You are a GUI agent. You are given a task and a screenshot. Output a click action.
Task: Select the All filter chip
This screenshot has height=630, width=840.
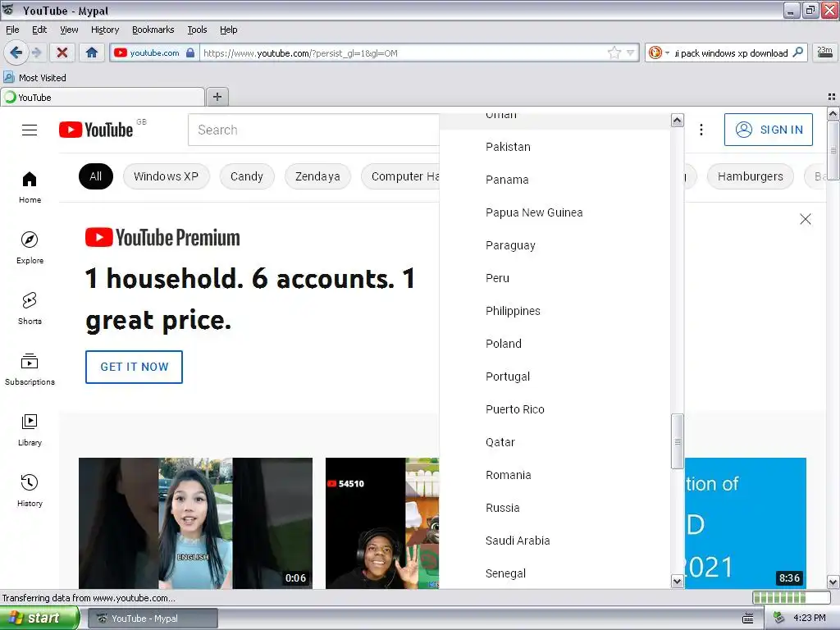click(96, 176)
